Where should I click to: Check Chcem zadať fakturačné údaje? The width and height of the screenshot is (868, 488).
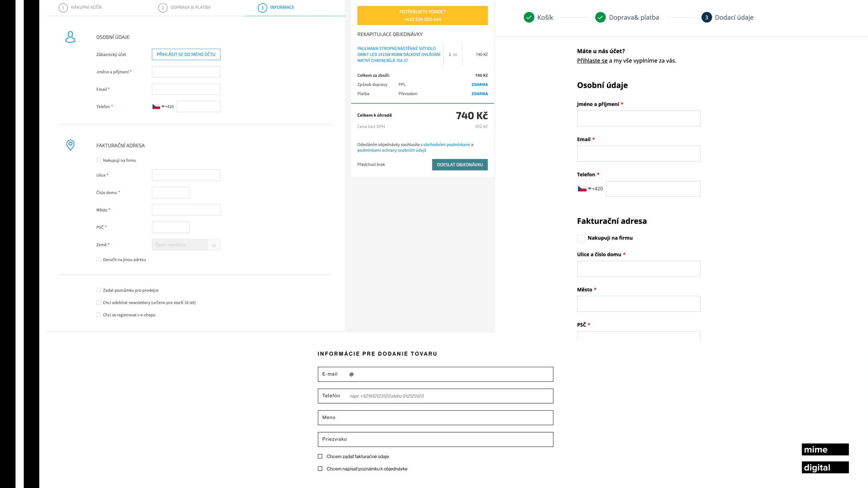320,456
